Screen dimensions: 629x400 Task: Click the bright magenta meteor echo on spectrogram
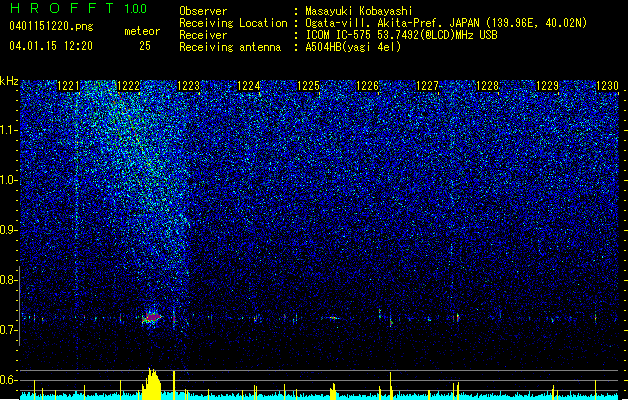[152, 318]
